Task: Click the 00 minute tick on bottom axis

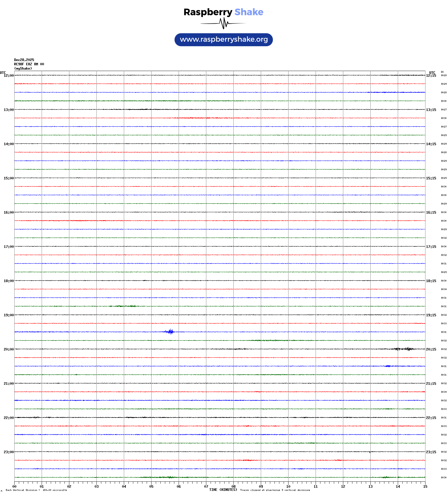Action: point(14,487)
